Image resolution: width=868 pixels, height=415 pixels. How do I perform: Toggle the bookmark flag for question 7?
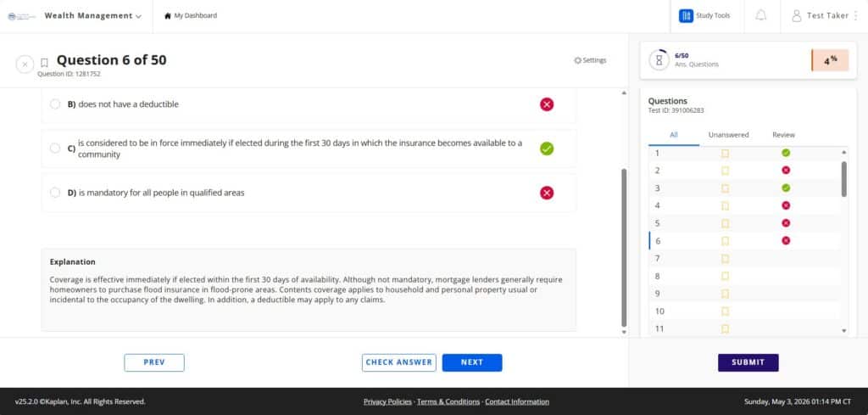(x=725, y=259)
